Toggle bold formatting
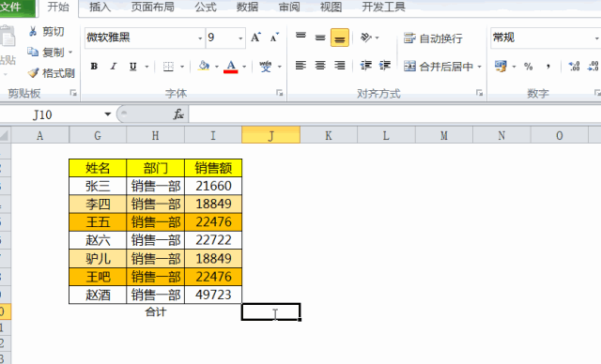 coord(94,67)
